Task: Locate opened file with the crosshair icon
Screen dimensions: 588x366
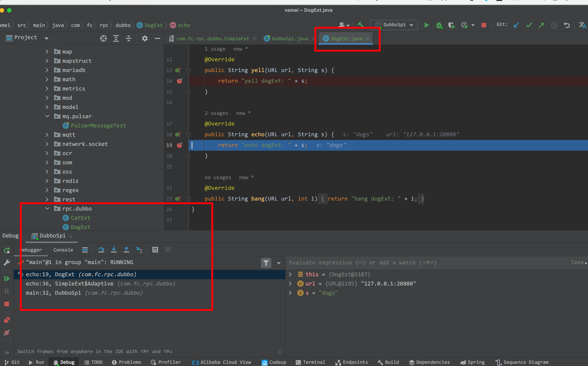Action: click(103, 38)
